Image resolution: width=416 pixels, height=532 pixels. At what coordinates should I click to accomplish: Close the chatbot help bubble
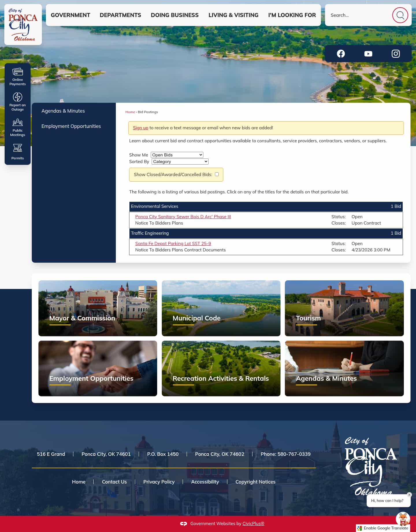tap(409, 494)
